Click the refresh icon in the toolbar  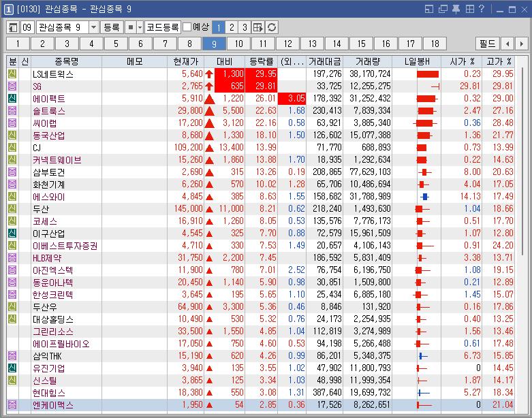pyautogui.click(x=271, y=27)
